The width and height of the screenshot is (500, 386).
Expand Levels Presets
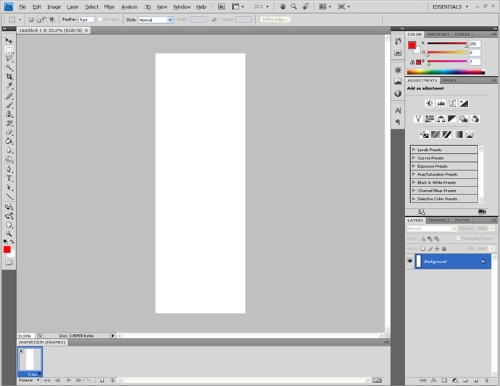414,150
